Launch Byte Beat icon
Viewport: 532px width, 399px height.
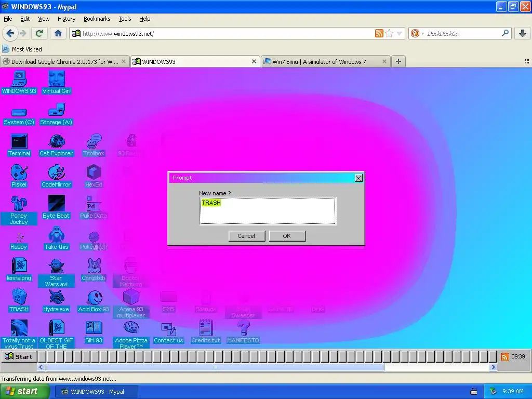coord(56,207)
